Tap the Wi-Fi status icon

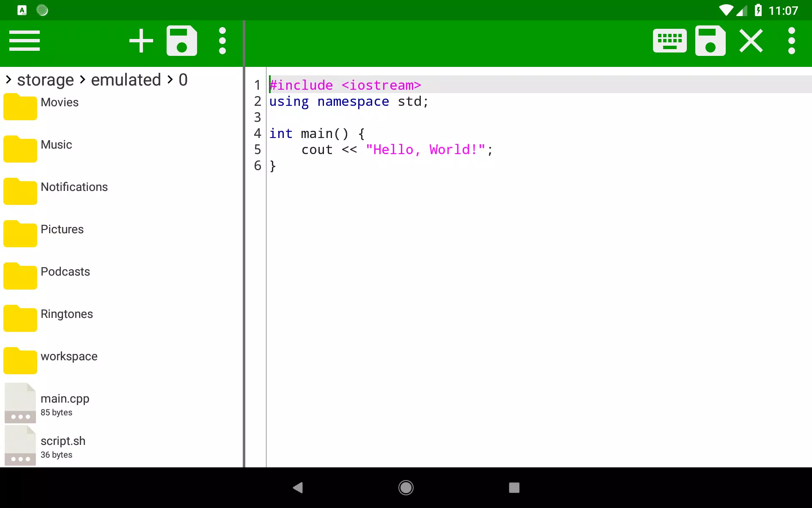pos(726,10)
